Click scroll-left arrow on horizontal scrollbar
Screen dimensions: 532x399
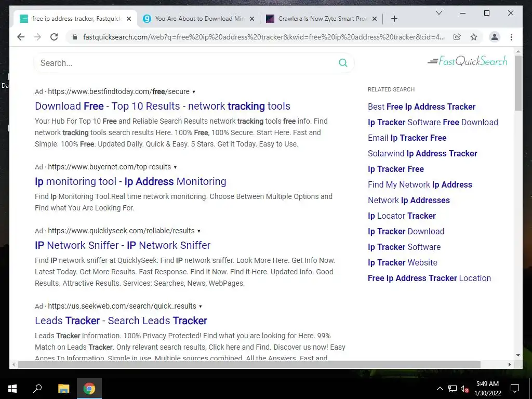[x=14, y=364]
